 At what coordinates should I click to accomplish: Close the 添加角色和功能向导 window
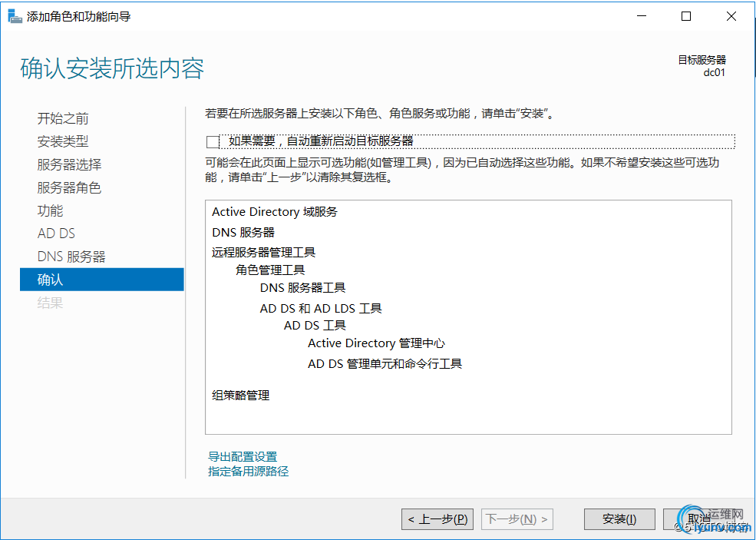click(x=731, y=16)
